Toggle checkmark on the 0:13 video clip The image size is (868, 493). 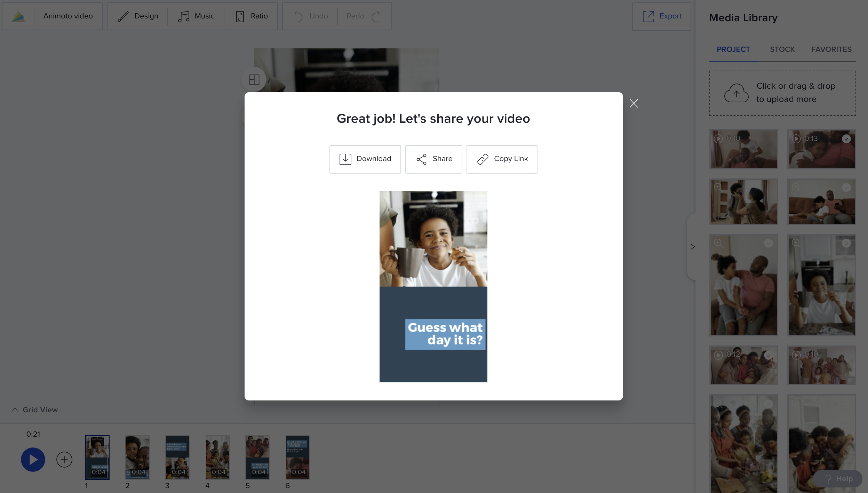tap(846, 139)
